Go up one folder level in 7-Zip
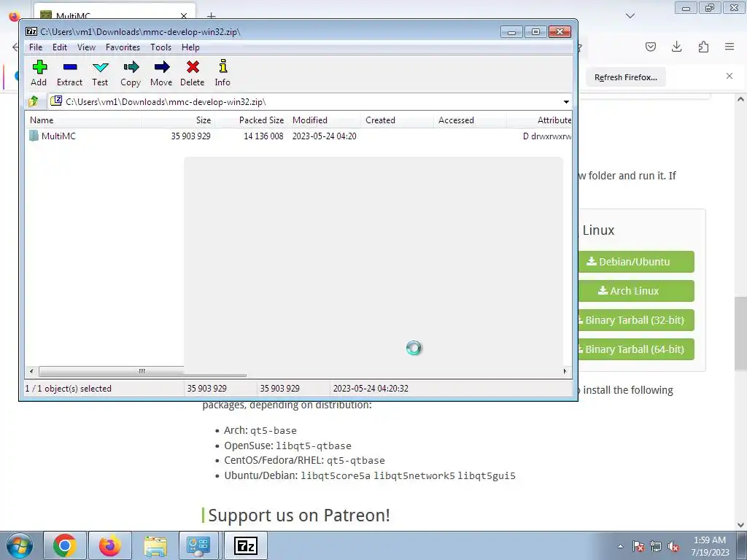This screenshot has width=747, height=560. [x=34, y=101]
